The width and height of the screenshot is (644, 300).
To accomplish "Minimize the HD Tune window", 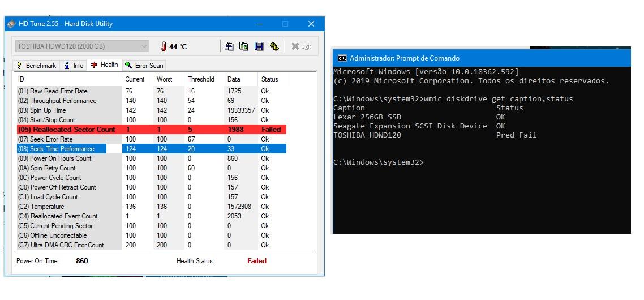I will (259, 24).
